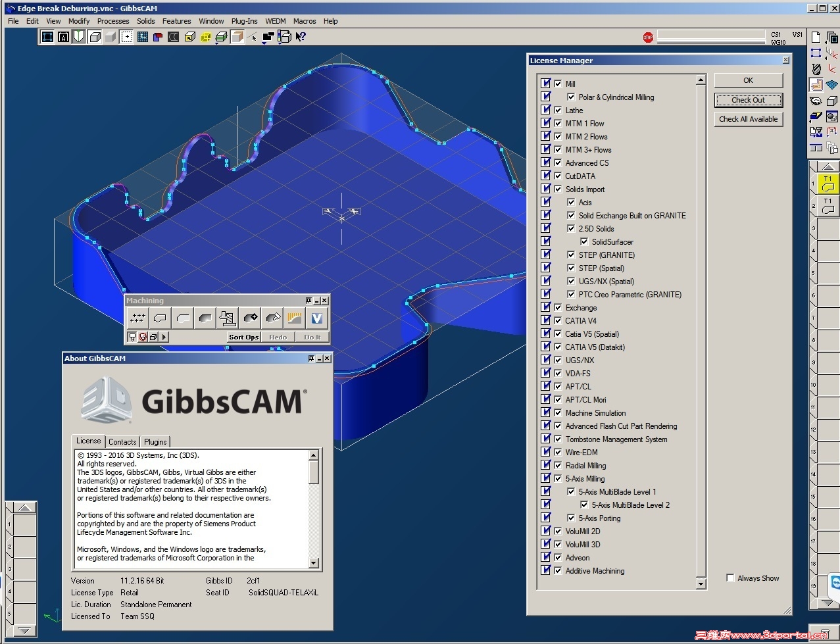
Task: Click the About license text scrollbar thumb
Action: (313, 472)
